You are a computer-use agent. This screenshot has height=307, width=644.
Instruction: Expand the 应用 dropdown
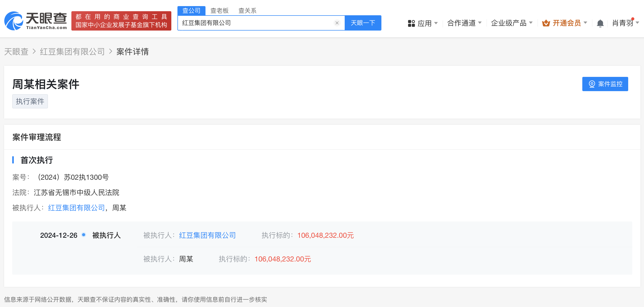pos(425,23)
